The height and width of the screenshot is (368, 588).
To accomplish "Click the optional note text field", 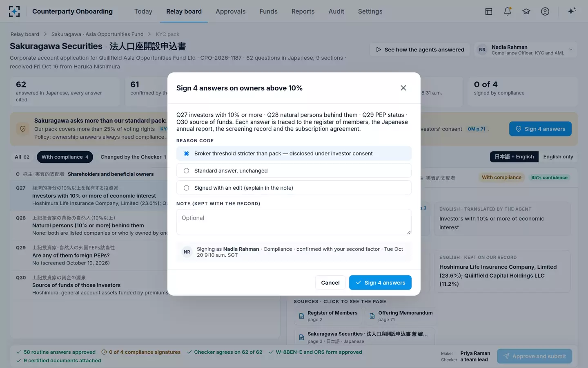I will [294, 222].
